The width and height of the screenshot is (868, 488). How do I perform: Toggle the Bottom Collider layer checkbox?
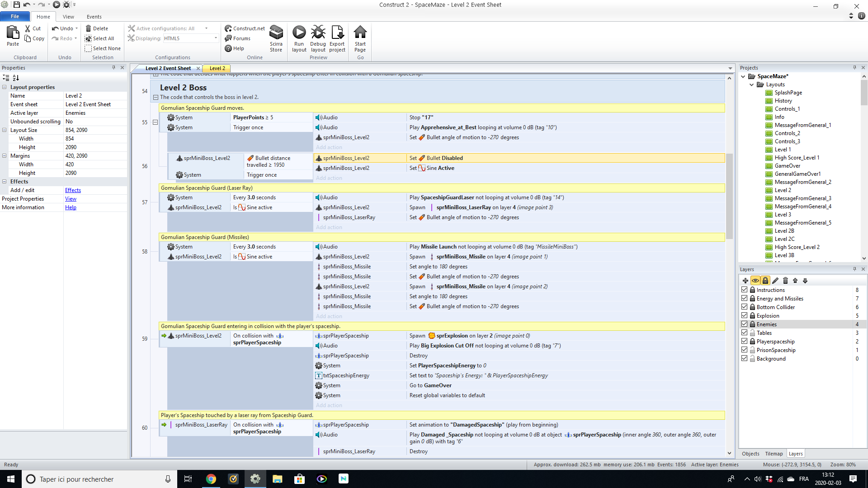(x=745, y=307)
